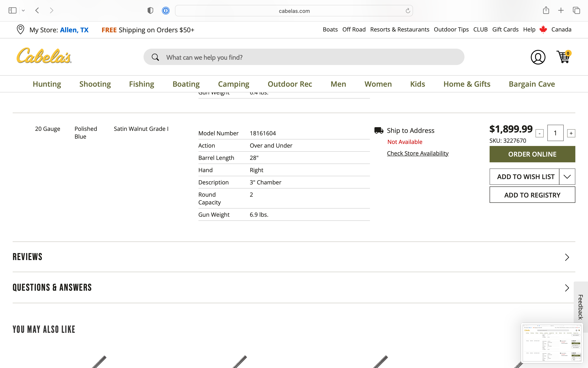
Task: Open the Men menu
Action: click(x=338, y=84)
